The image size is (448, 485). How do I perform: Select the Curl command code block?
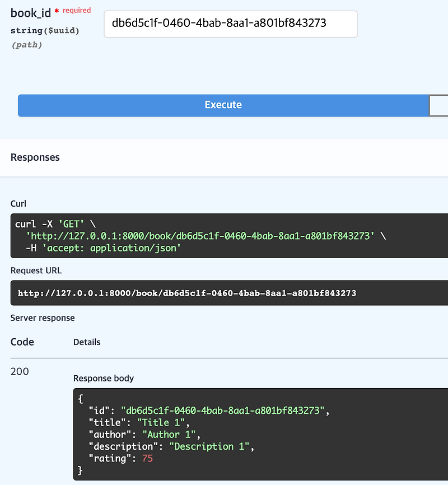pos(224,235)
